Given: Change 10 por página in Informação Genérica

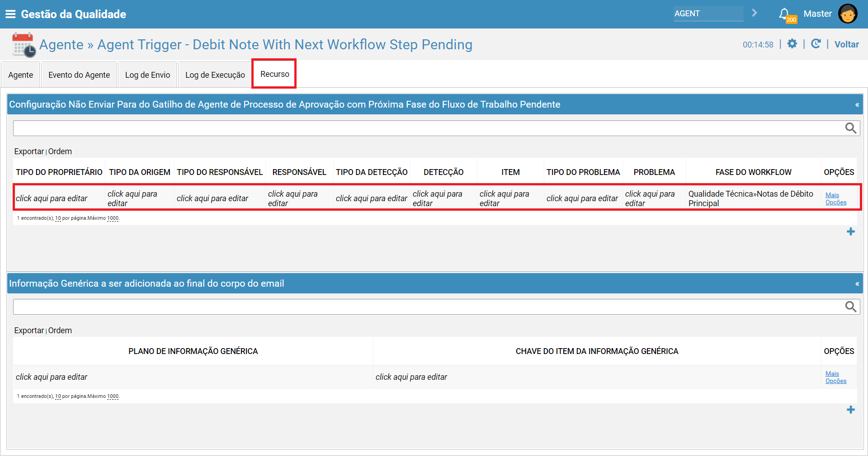Looking at the screenshot, I should 58,396.
